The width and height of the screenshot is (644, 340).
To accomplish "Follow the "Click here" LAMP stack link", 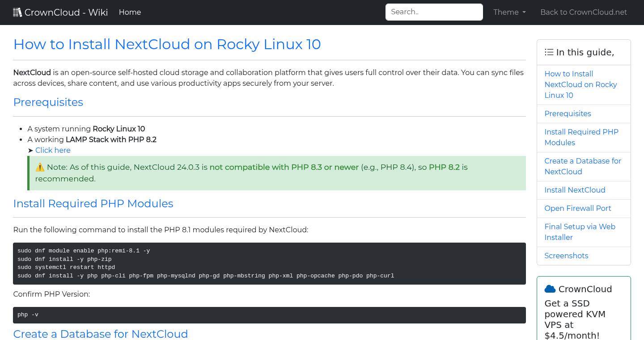I will click(52, 150).
